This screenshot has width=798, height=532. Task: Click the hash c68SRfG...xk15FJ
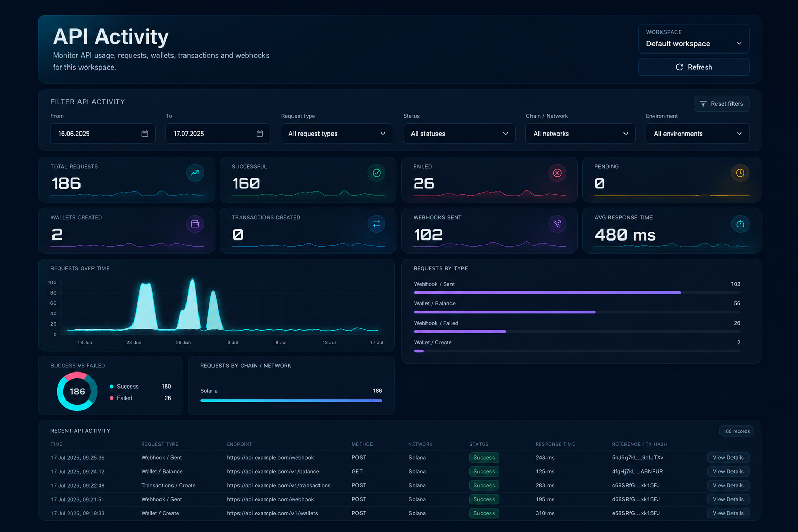coord(635,486)
